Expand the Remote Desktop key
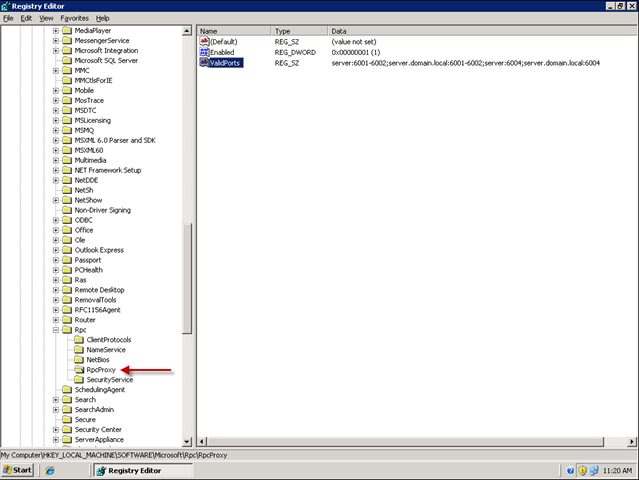Image resolution: width=639 pixels, height=480 pixels. [56, 290]
